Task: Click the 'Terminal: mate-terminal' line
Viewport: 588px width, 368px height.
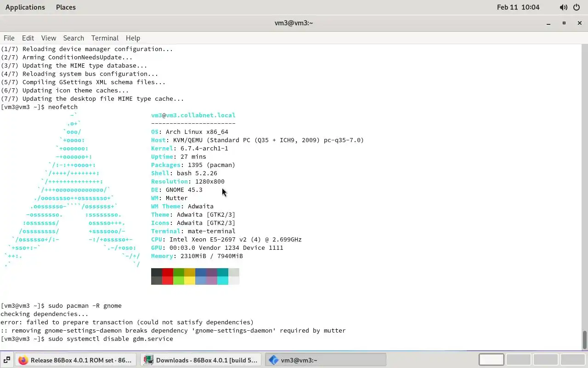Action: 193,231
